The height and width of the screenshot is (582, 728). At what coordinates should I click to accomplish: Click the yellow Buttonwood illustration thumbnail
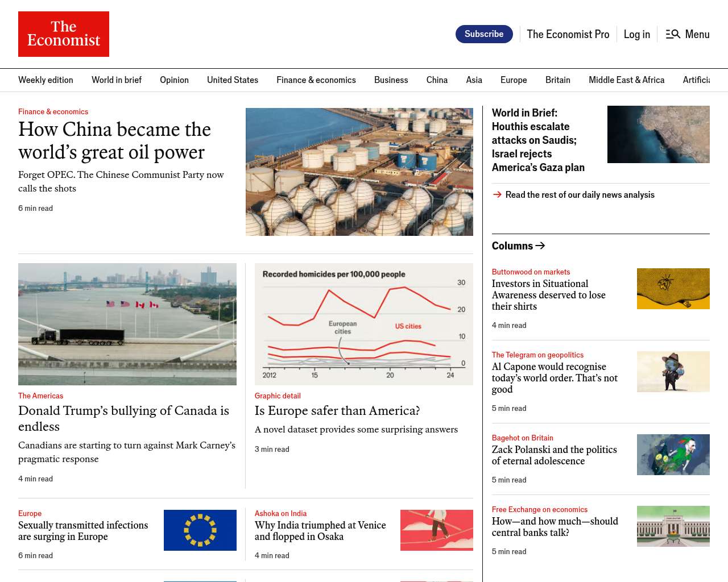pos(673,289)
